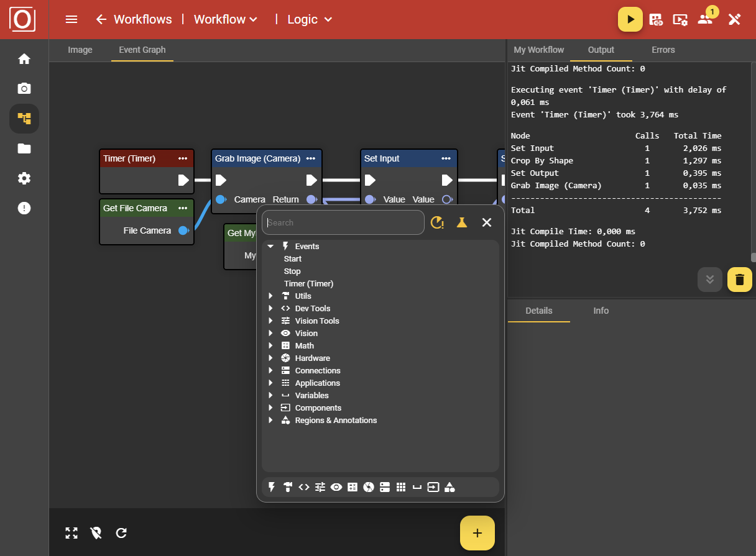Image resolution: width=756 pixels, height=556 pixels.
Task: Open the camera page in the sidebar
Action: pos(24,88)
